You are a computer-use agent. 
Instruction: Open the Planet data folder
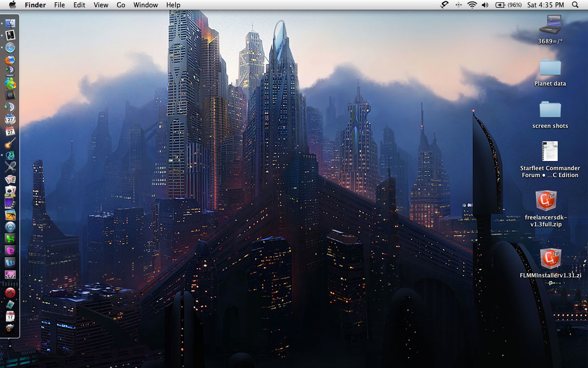point(550,67)
